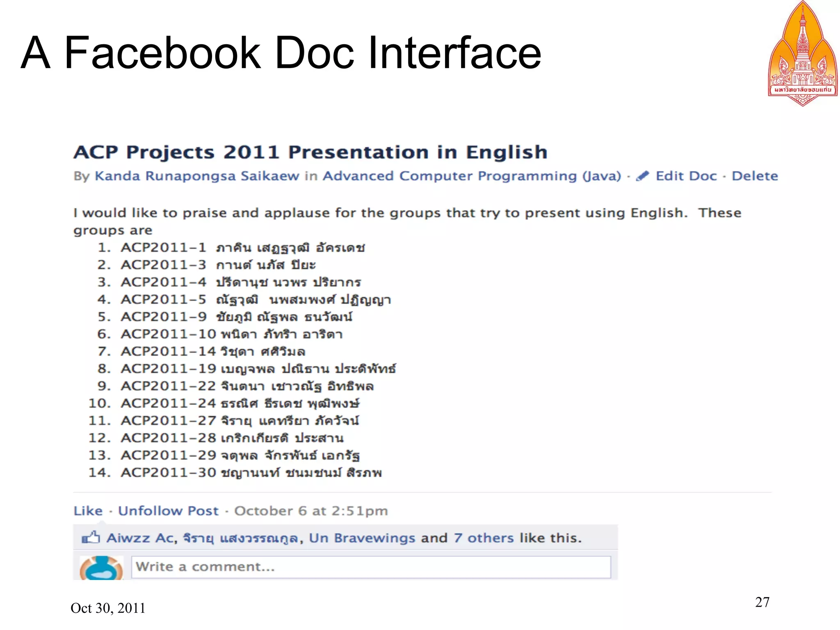Open Un Bravewings' profile from likes
Viewport: 840px width, 630px height.
pyautogui.click(x=362, y=538)
